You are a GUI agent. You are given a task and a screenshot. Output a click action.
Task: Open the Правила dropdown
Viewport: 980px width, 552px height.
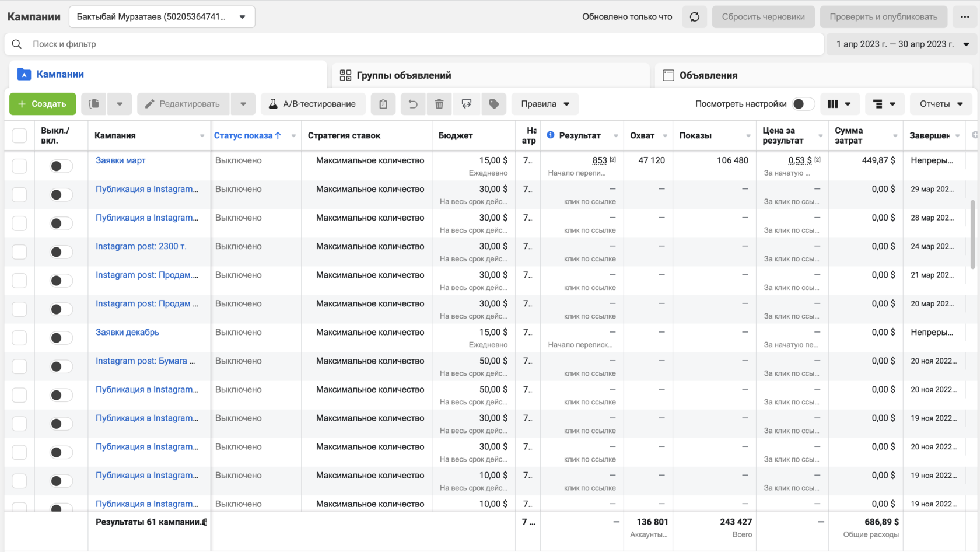coord(545,104)
